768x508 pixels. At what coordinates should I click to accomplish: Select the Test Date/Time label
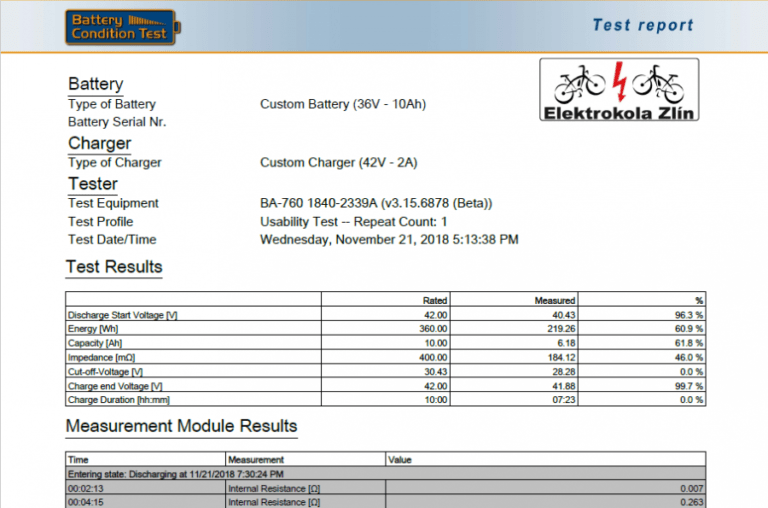[112, 240]
